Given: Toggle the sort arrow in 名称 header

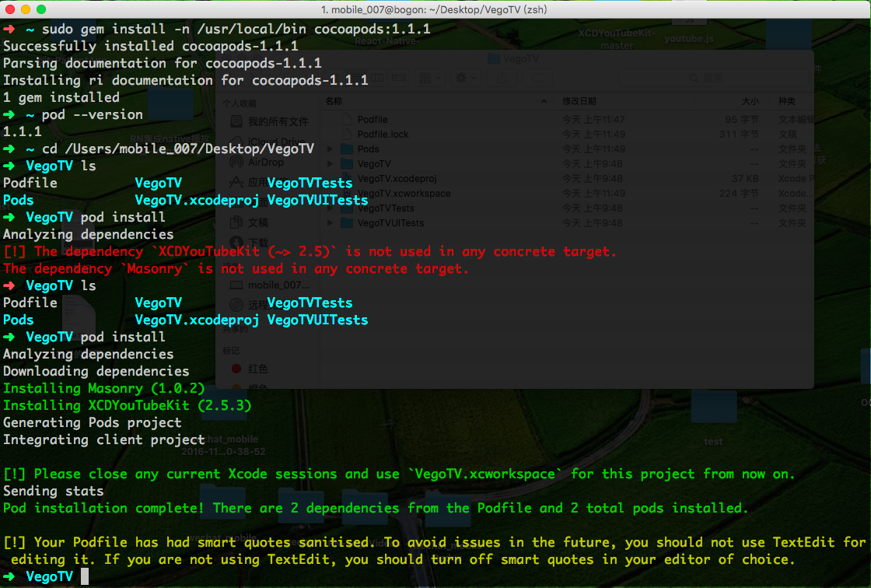Looking at the screenshot, I should click(x=544, y=101).
